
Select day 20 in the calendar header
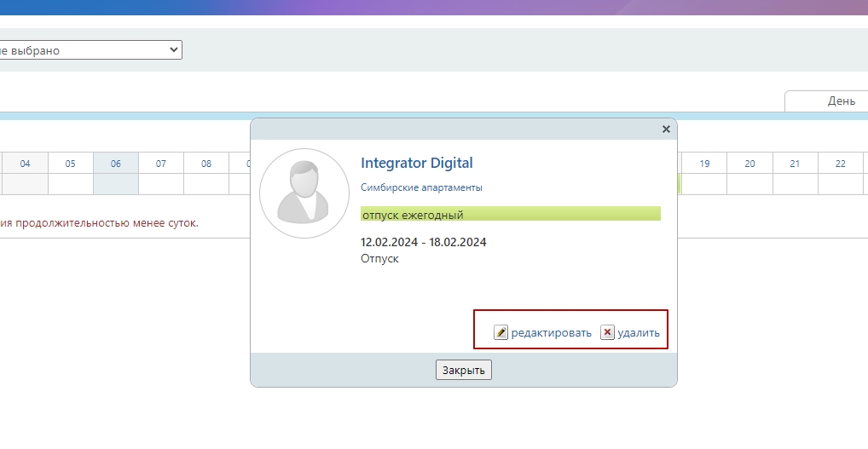tap(749, 164)
